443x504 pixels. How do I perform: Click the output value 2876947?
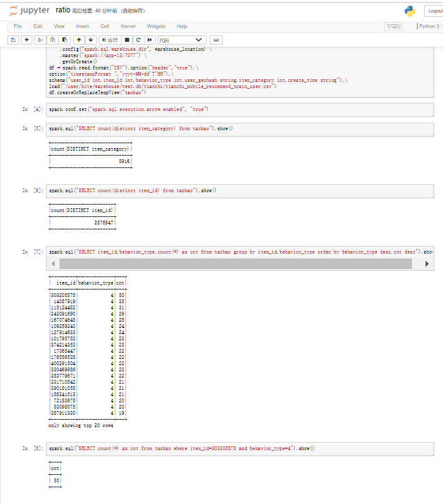104,223
